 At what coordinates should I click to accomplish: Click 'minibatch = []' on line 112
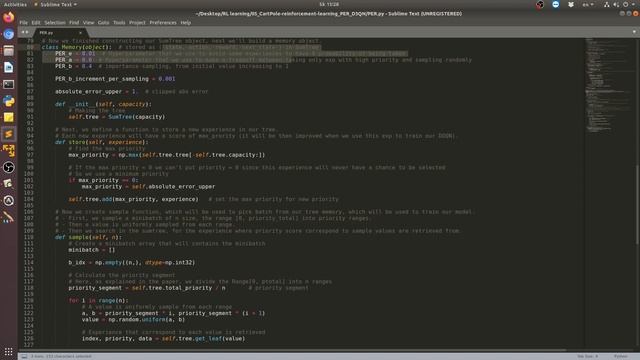(x=91, y=250)
